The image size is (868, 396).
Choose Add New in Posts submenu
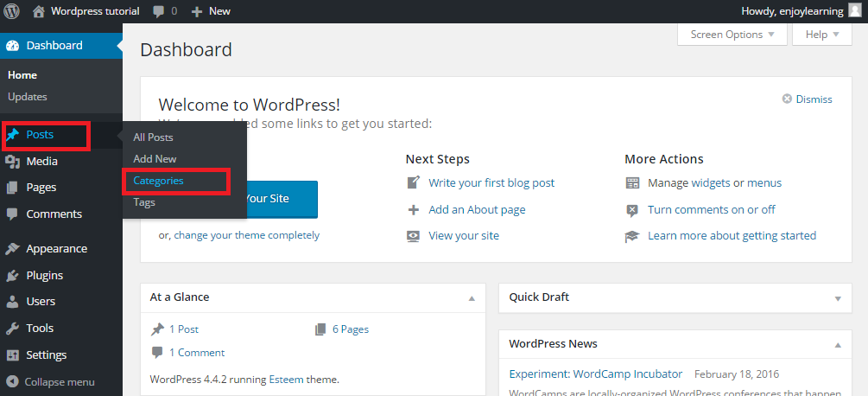(x=155, y=159)
